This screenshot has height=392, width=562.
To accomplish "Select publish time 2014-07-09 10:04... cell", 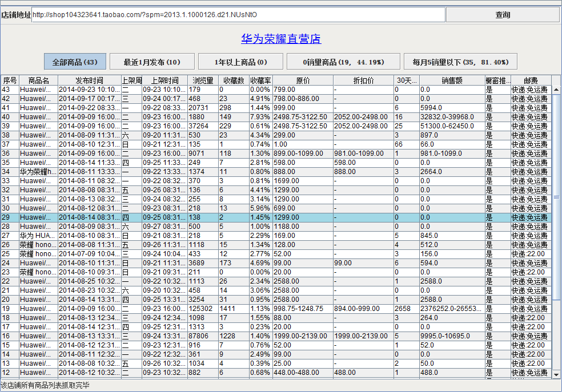I will [x=89, y=254].
